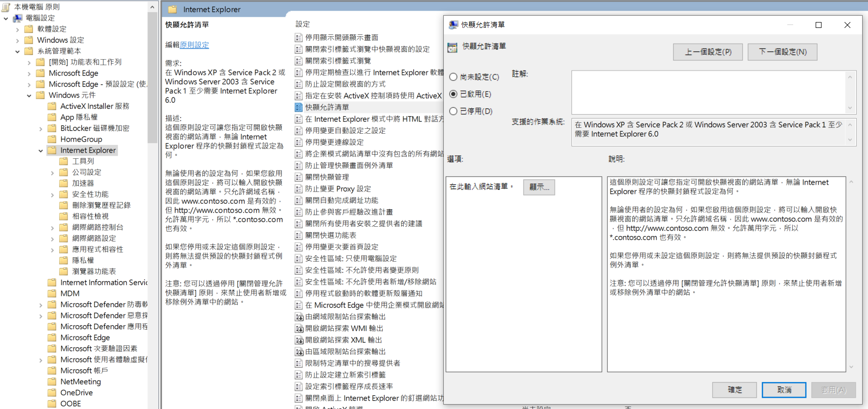The width and height of the screenshot is (868, 409).
Task: Click the 電腦設定 computer icon in tree
Action: click(x=18, y=18)
